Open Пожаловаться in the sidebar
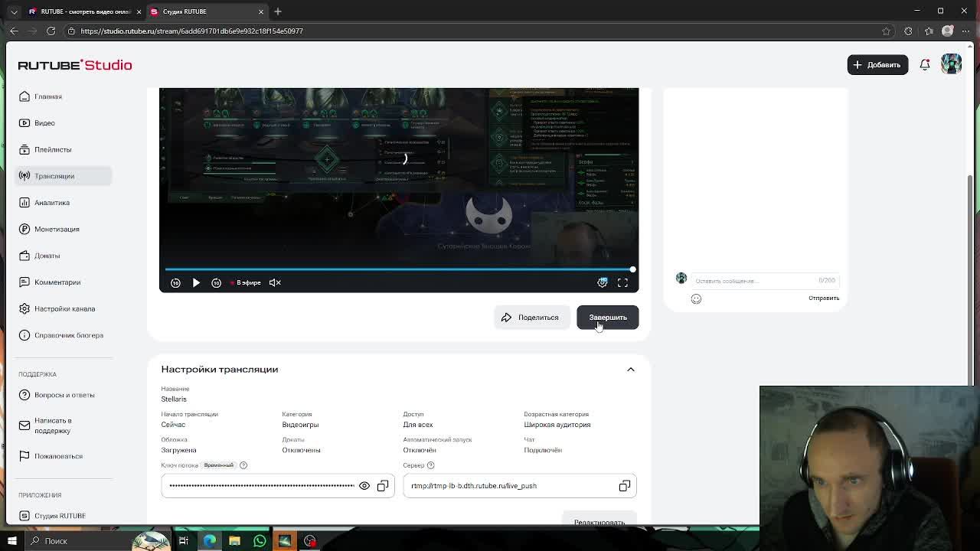 [64, 456]
